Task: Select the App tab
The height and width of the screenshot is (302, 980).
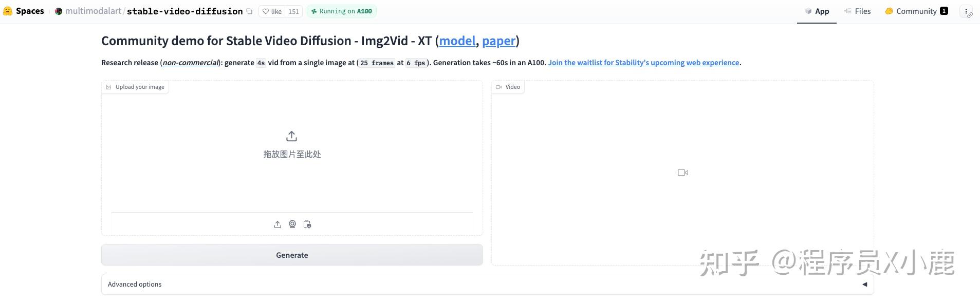Action: (x=817, y=11)
